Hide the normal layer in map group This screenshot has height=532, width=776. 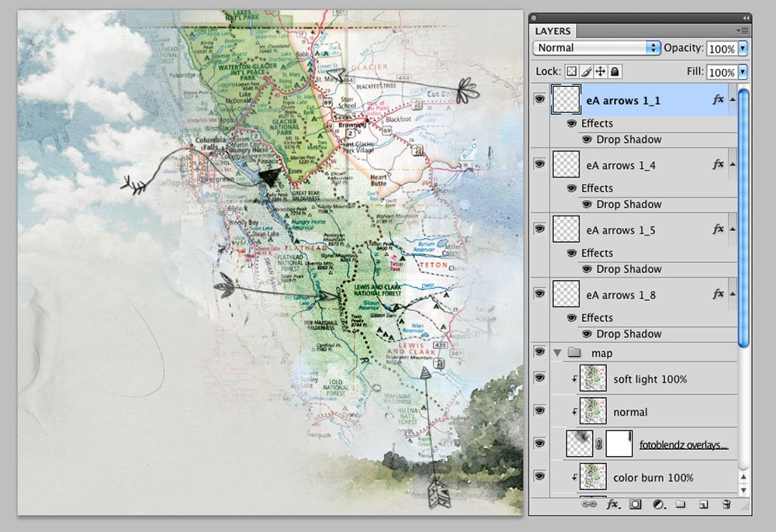539,410
